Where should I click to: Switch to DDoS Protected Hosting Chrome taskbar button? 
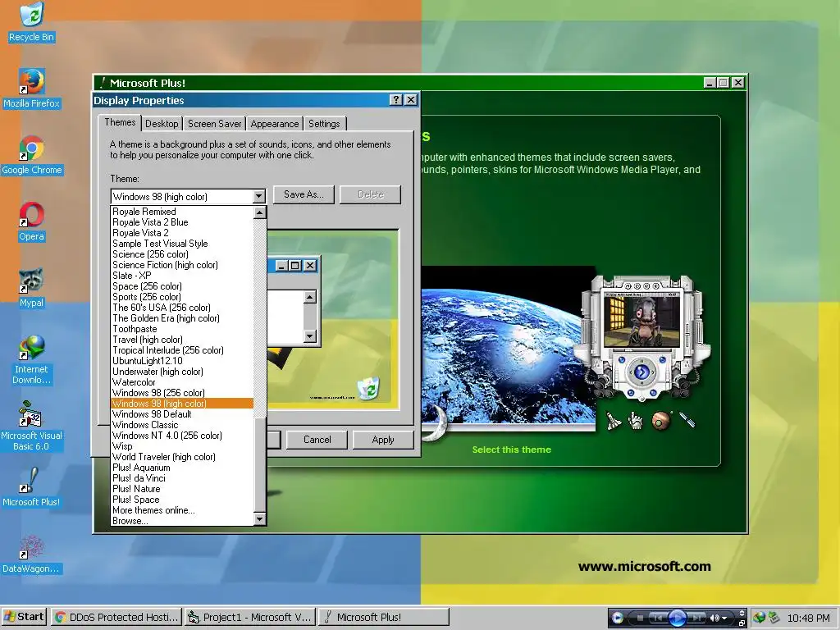(x=116, y=617)
